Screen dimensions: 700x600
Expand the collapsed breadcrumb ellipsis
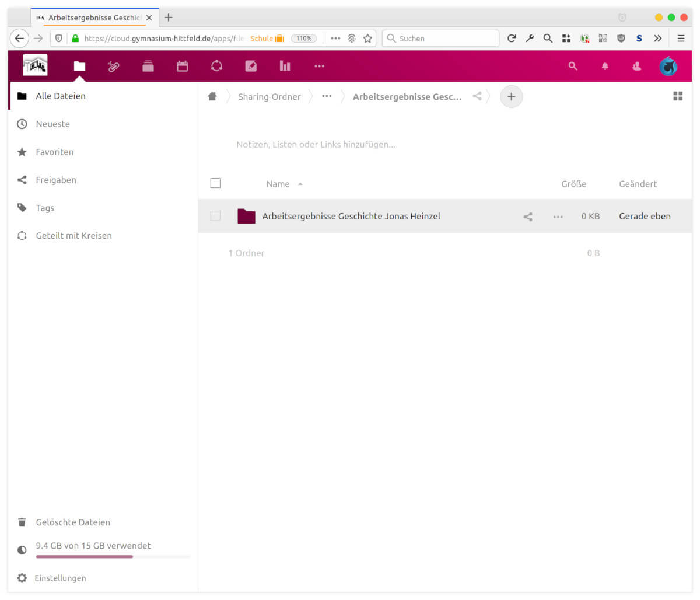[327, 97]
